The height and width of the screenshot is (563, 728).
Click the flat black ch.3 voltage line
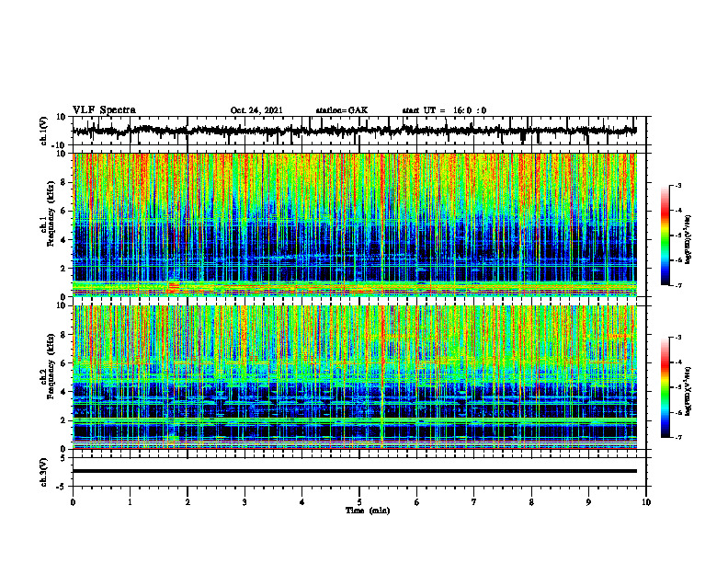(354, 471)
